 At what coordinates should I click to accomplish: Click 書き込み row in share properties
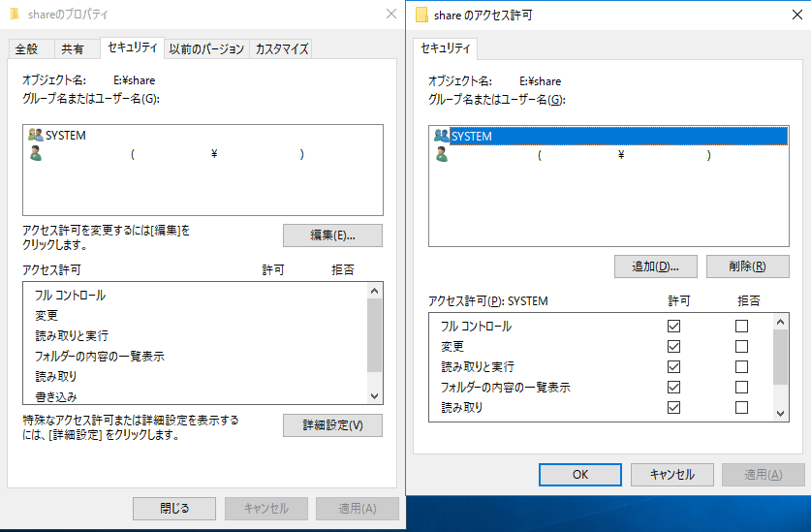(x=196, y=396)
